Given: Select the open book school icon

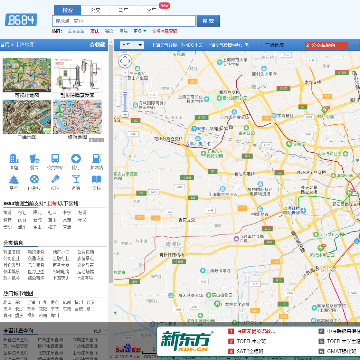Looking at the screenshot, I should (96, 179).
